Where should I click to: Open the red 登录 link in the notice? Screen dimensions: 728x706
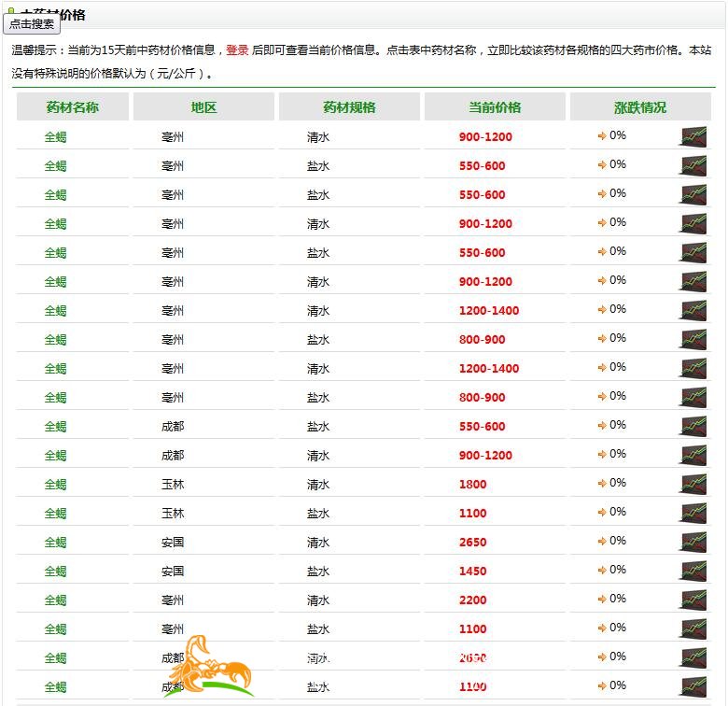[x=237, y=50]
